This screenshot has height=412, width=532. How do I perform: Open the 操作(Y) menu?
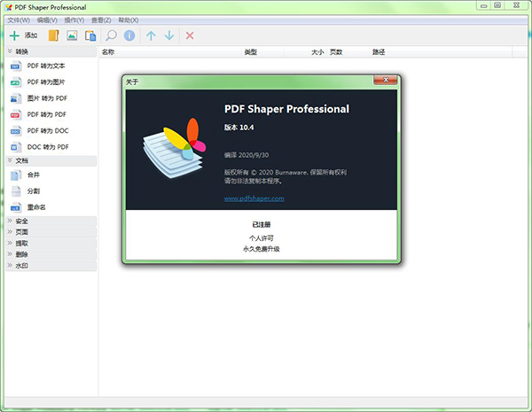[74, 20]
